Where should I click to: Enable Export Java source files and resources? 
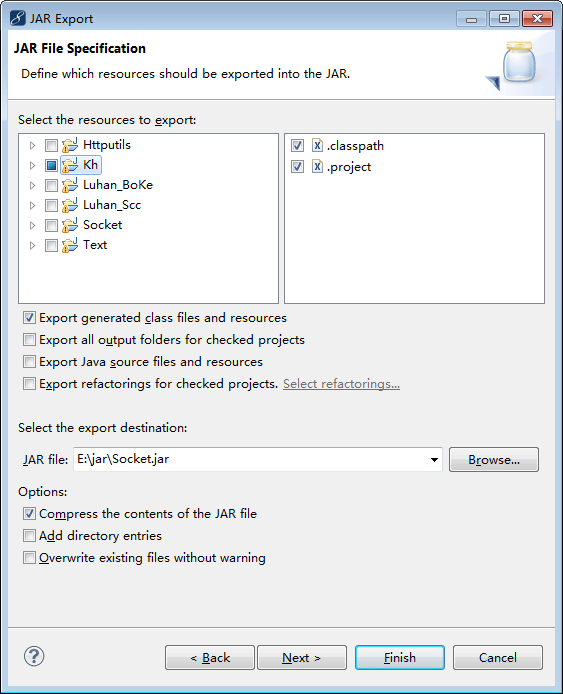coord(29,362)
